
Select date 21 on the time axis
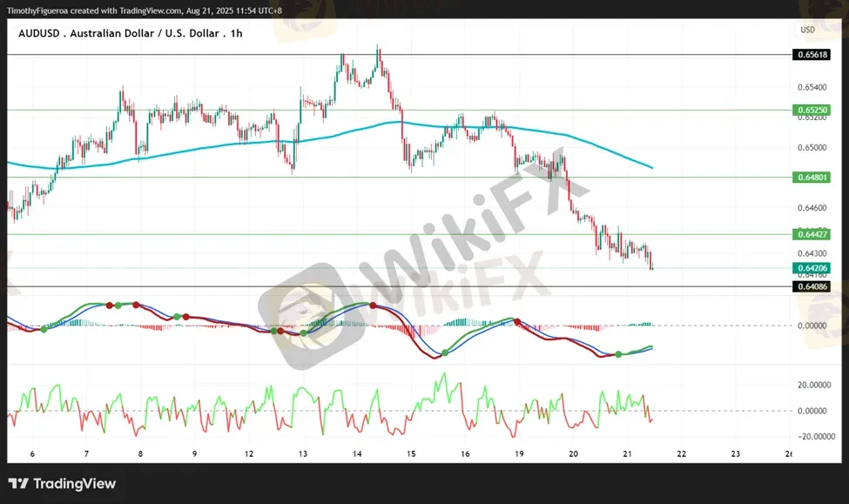[x=627, y=454]
